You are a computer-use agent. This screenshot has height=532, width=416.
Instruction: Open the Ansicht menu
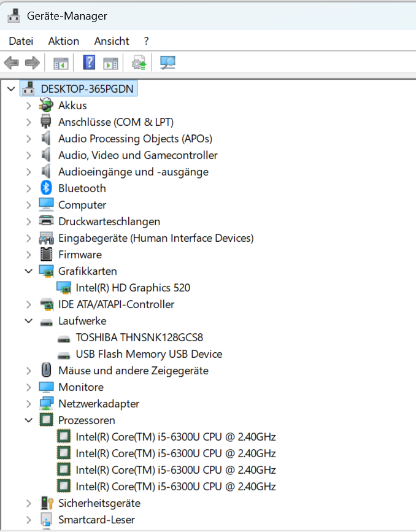click(112, 41)
